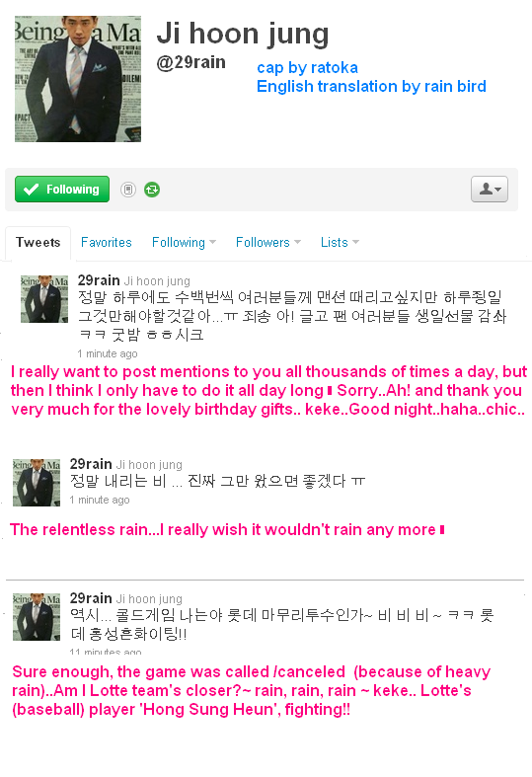Open the large profile picture

coord(78,79)
